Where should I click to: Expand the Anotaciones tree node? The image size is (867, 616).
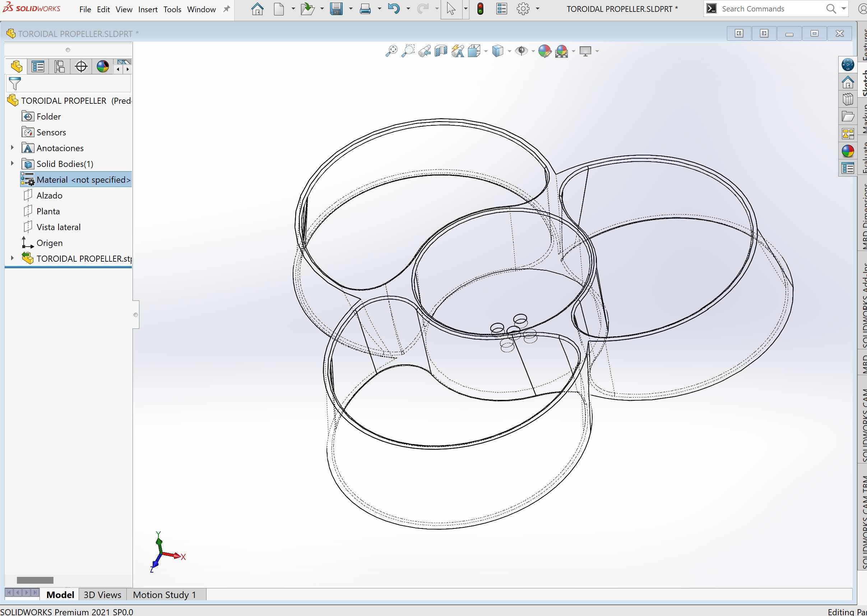12,148
